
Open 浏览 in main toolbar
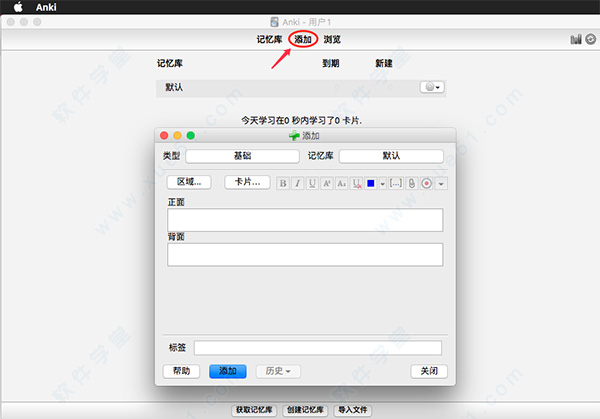pos(332,39)
